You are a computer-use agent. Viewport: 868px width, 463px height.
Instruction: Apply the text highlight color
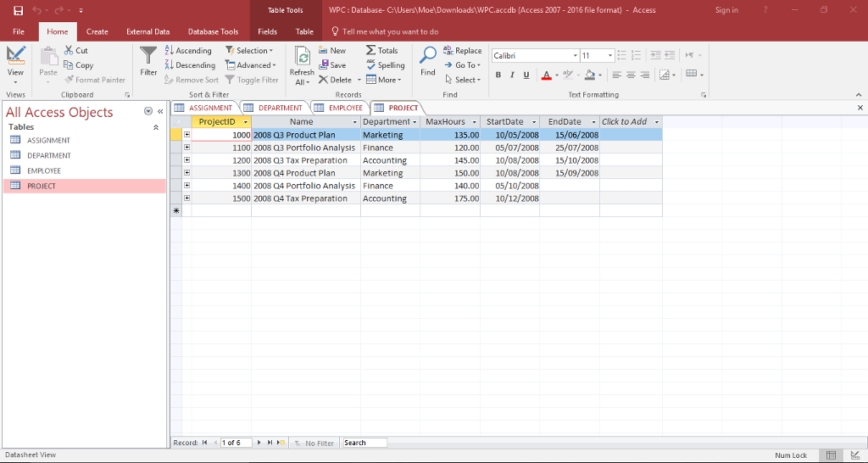point(567,75)
